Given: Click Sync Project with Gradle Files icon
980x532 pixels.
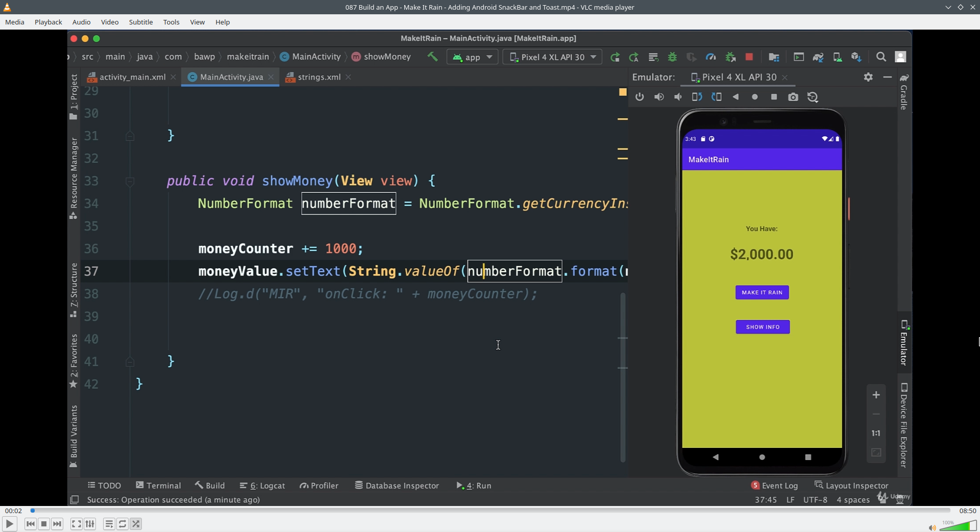Looking at the screenshot, I should [818, 57].
